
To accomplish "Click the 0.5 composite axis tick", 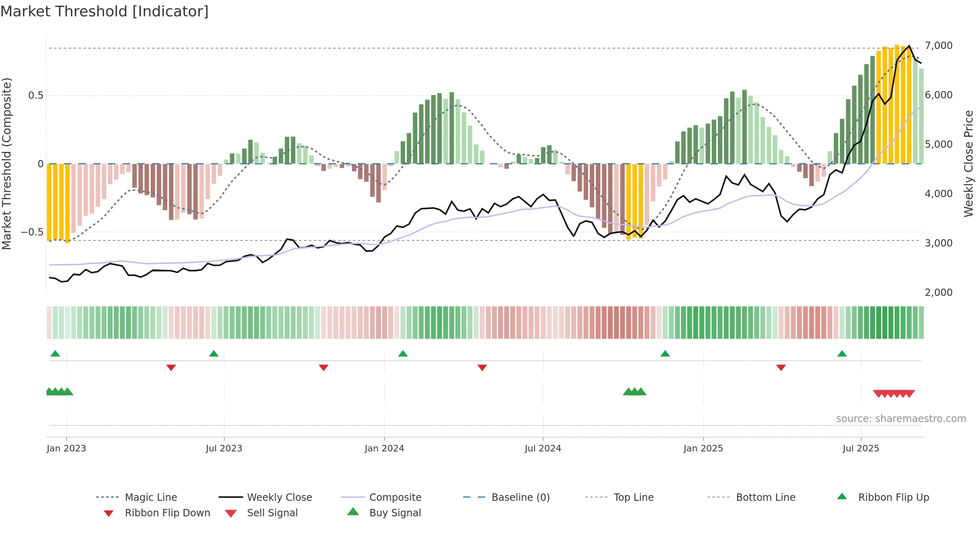I will pyautogui.click(x=36, y=96).
